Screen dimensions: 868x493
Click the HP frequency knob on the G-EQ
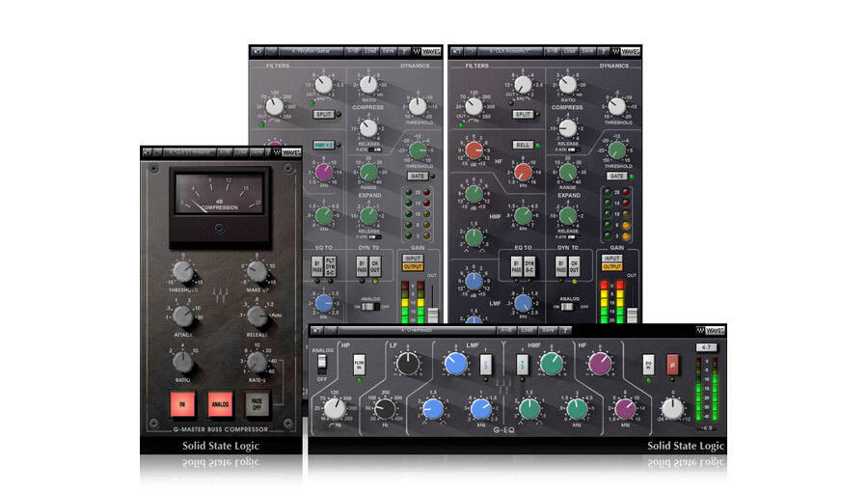(335, 409)
